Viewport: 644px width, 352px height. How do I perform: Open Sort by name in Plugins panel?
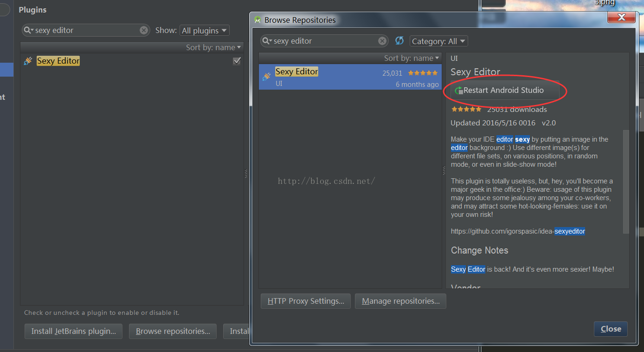213,47
